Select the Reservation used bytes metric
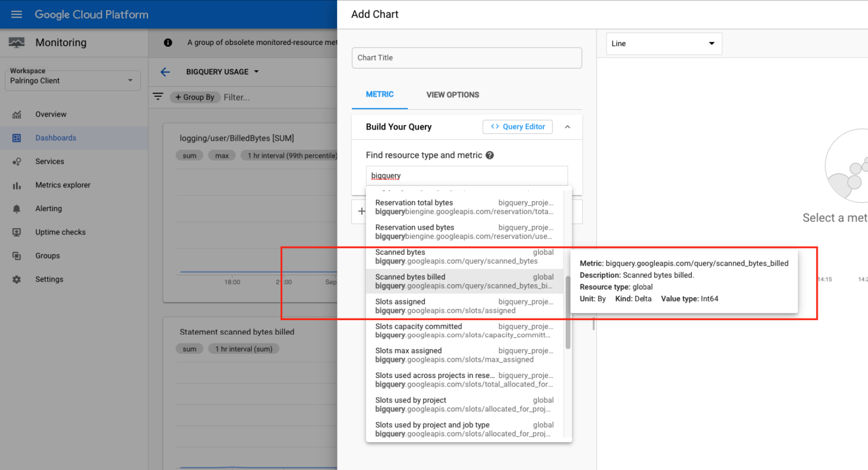 (x=465, y=232)
